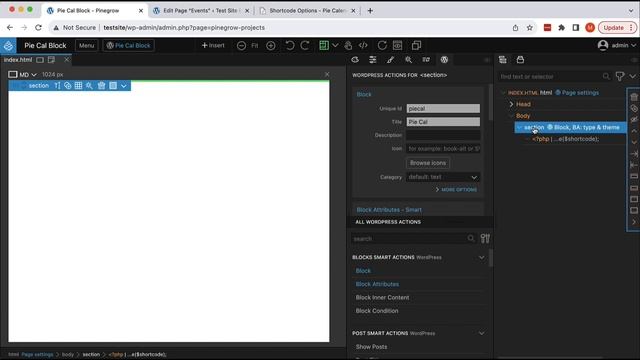
Task: Open the admin user dropdown
Action: click(617, 45)
